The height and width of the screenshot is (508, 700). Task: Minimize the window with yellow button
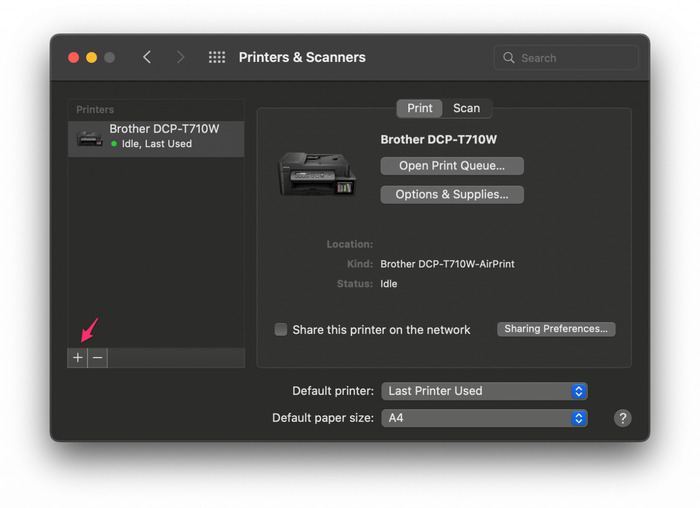pyautogui.click(x=92, y=58)
